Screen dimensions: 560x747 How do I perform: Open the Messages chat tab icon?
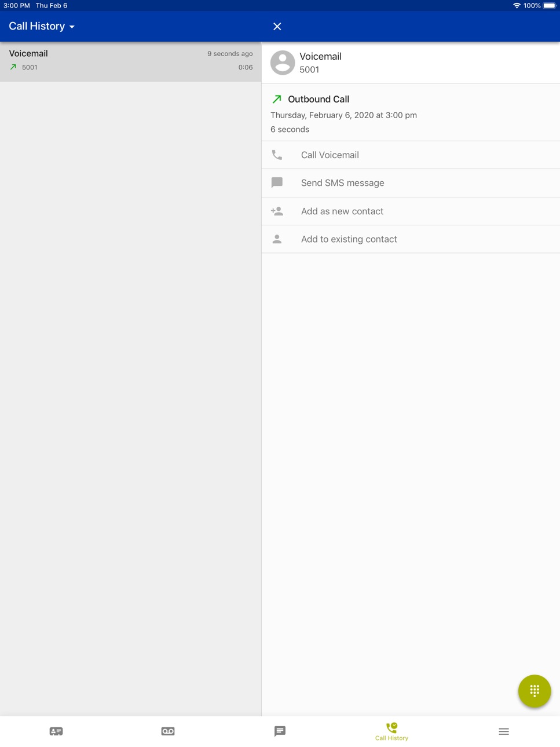click(280, 731)
